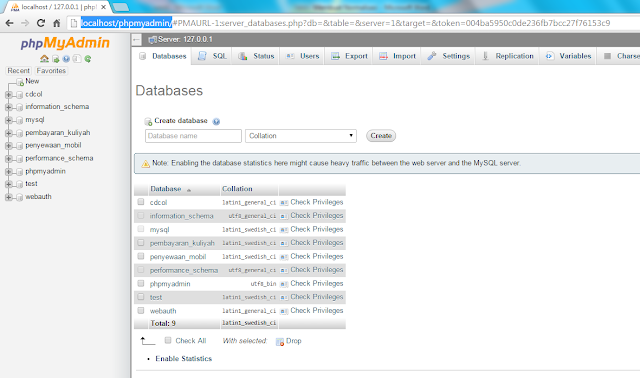Click the Create database button

[x=381, y=136]
